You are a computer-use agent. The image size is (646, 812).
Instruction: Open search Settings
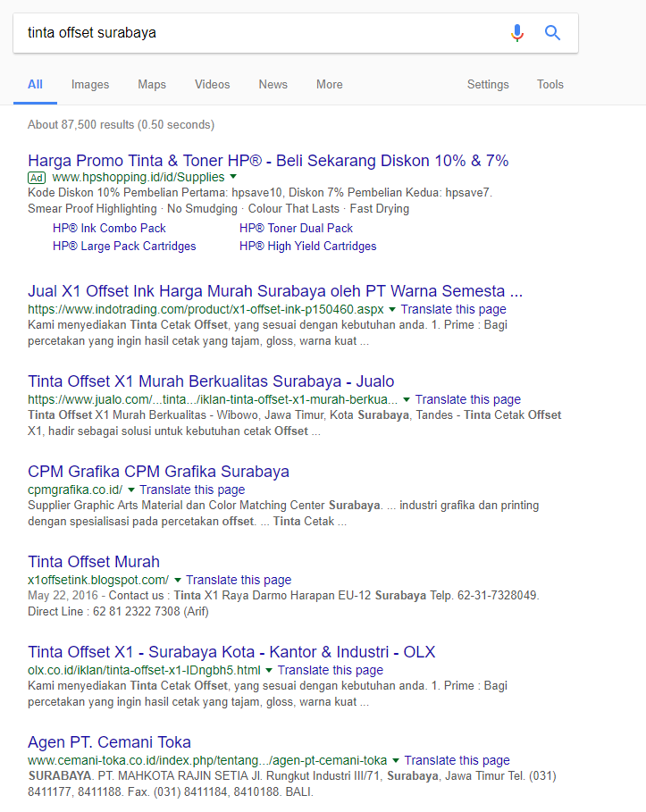pos(488,84)
